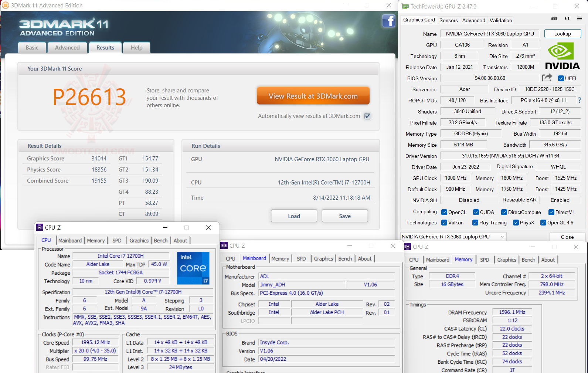Open the GPU-Z hamburger menu
This screenshot has width=588, height=373.
click(579, 18)
